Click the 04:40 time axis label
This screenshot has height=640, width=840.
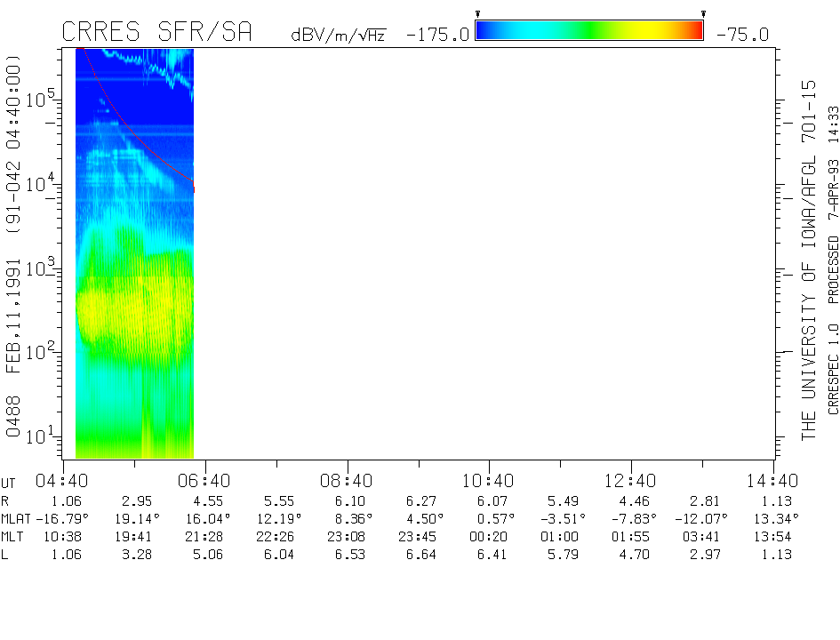click(x=62, y=480)
